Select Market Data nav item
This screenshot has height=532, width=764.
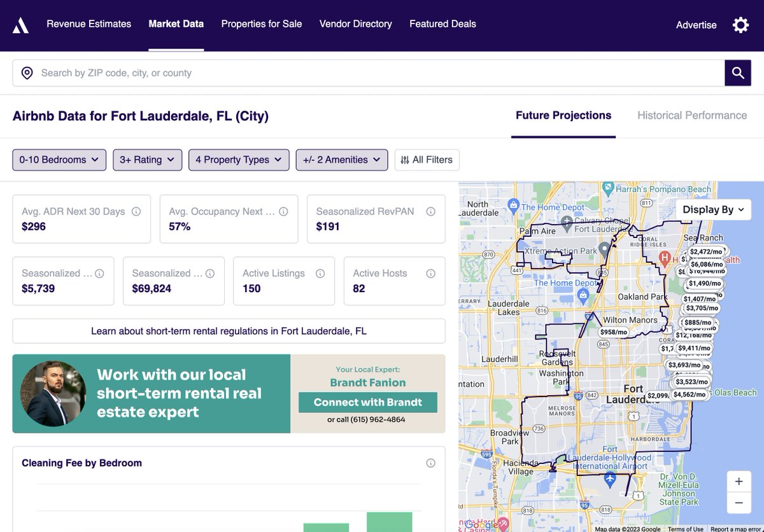[x=176, y=24]
